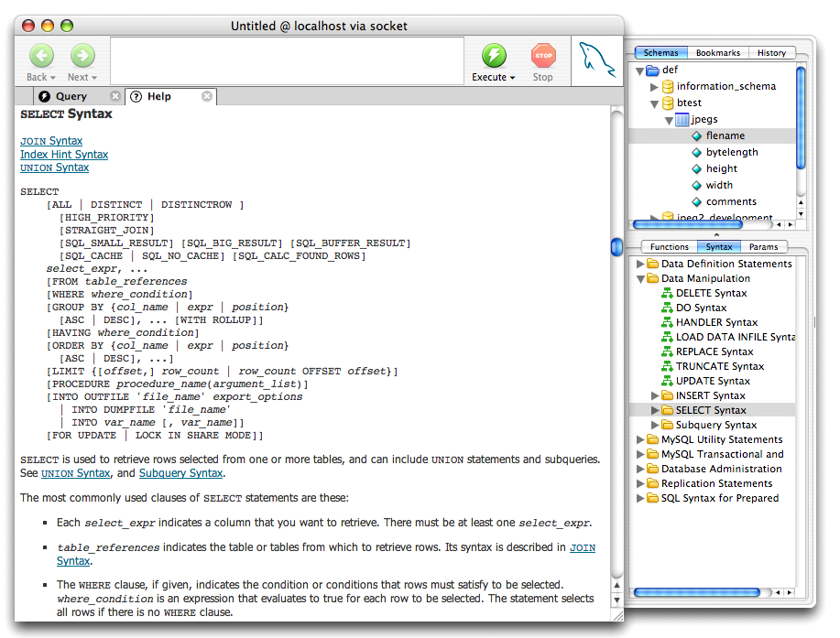Click in the query text input area

coord(287,60)
